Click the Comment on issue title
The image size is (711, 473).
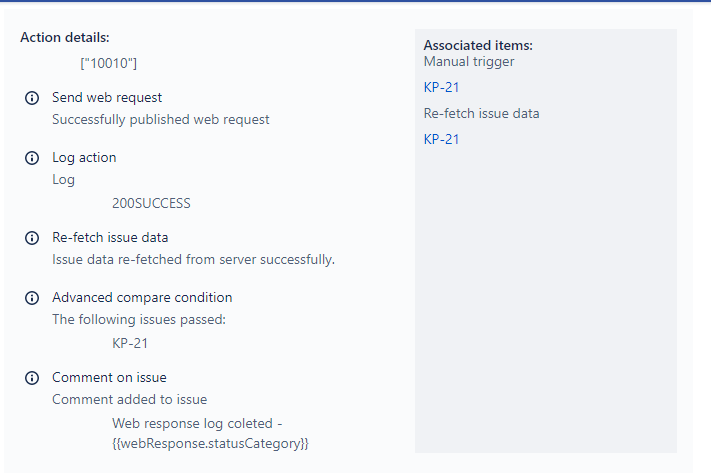click(109, 377)
